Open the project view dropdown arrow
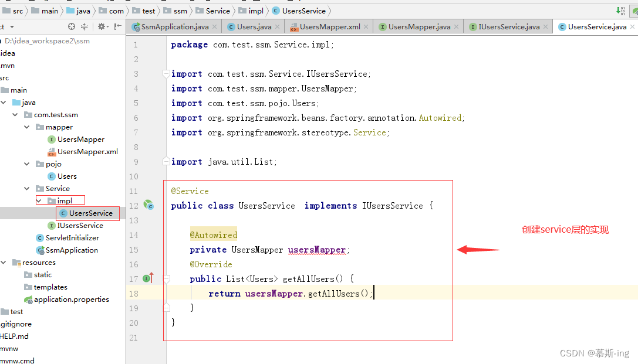638x364 pixels. point(12,27)
